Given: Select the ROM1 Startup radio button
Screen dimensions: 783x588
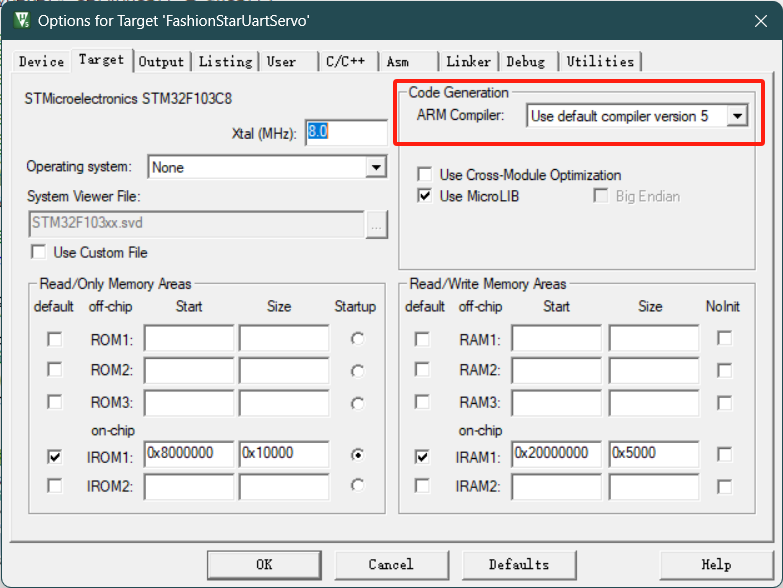Looking at the screenshot, I should (357, 339).
